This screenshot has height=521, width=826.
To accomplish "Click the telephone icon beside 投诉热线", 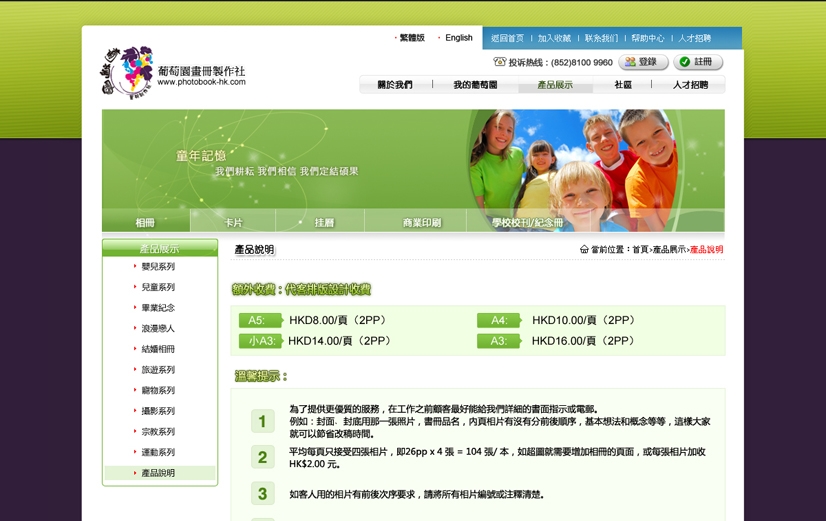I will [500, 62].
